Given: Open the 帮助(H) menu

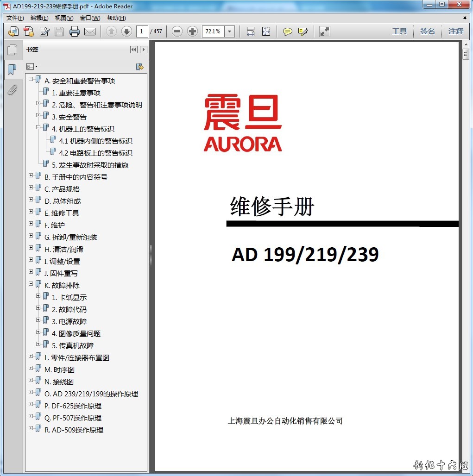Looking at the screenshot, I should pyautogui.click(x=116, y=18).
